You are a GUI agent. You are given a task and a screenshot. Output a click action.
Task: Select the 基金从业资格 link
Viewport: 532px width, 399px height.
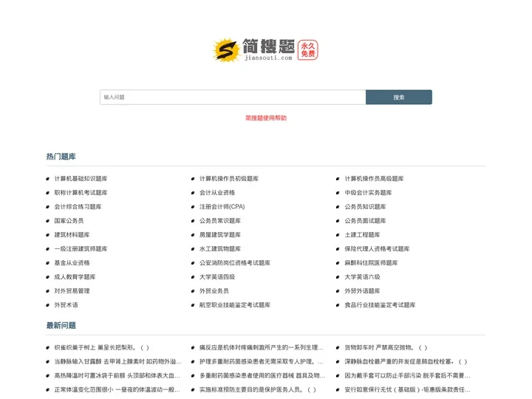tap(72, 262)
